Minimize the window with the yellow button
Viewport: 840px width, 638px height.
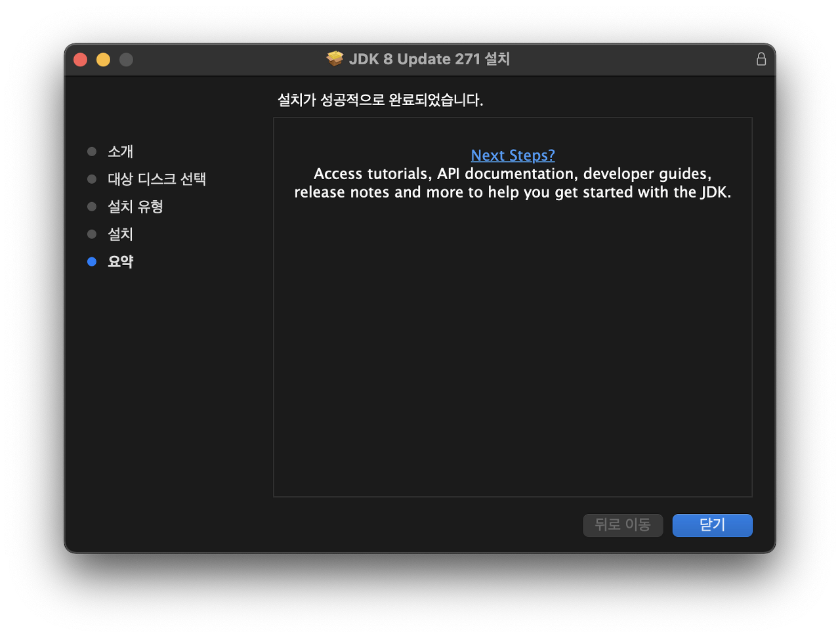104,60
